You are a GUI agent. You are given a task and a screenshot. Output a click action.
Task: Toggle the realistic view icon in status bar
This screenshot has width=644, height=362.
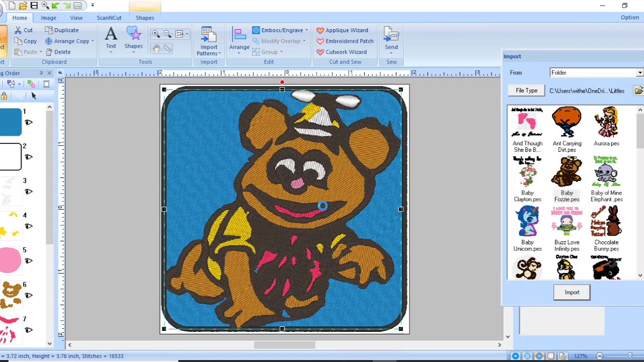tap(539, 356)
